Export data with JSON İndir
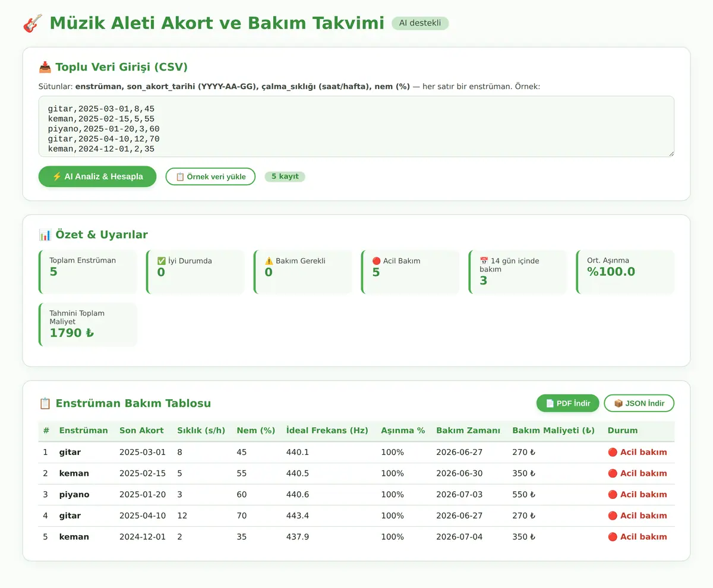The width and height of the screenshot is (713, 588). [x=639, y=403]
